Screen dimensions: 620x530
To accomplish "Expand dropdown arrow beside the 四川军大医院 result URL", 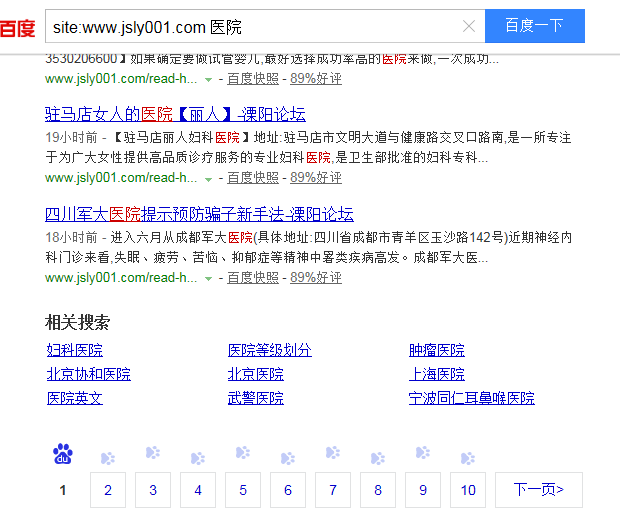I will pyautogui.click(x=208, y=278).
